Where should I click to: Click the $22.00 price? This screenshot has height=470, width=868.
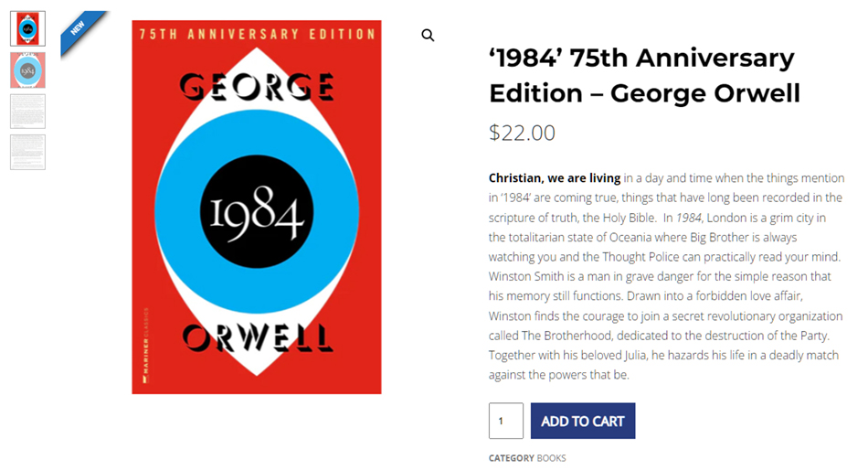(522, 133)
